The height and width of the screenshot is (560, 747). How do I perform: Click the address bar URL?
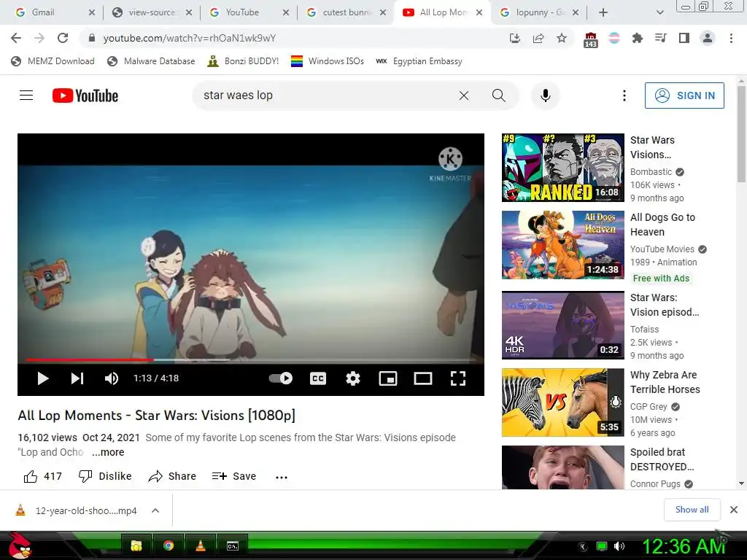(x=190, y=38)
